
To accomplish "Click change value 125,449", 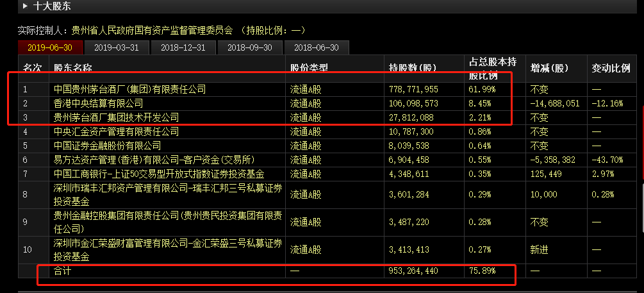I will [546, 174].
